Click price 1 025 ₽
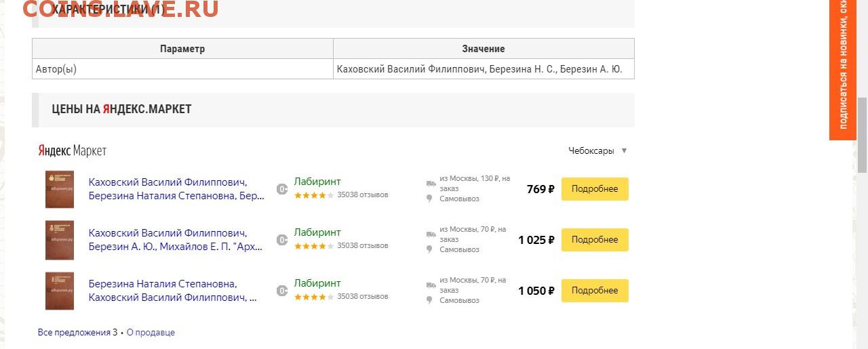 click(536, 240)
